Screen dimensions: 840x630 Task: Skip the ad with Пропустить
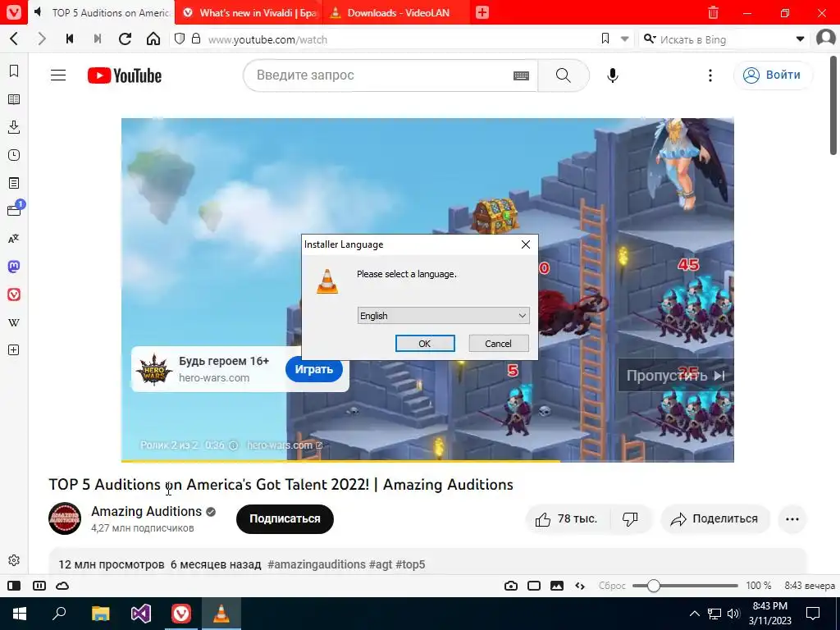(x=676, y=376)
